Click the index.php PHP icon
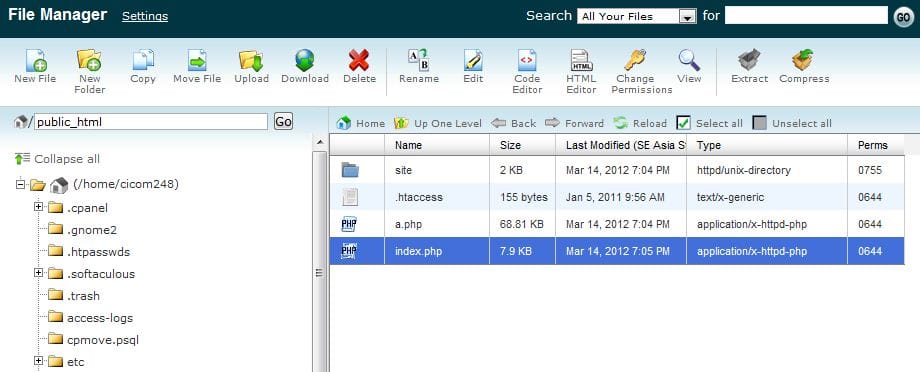This screenshot has width=920, height=372. tap(350, 251)
